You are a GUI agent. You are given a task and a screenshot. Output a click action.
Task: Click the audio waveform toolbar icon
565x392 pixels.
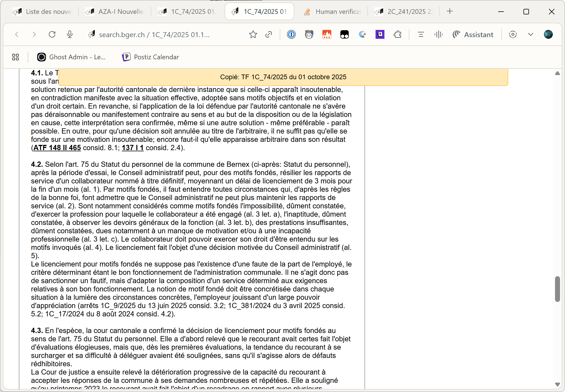tap(438, 35)
